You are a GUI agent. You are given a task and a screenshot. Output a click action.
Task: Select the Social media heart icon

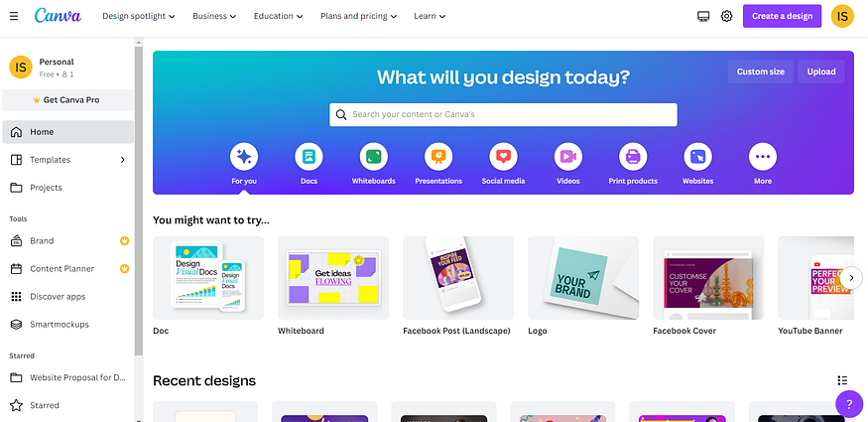tap(503, 157)
